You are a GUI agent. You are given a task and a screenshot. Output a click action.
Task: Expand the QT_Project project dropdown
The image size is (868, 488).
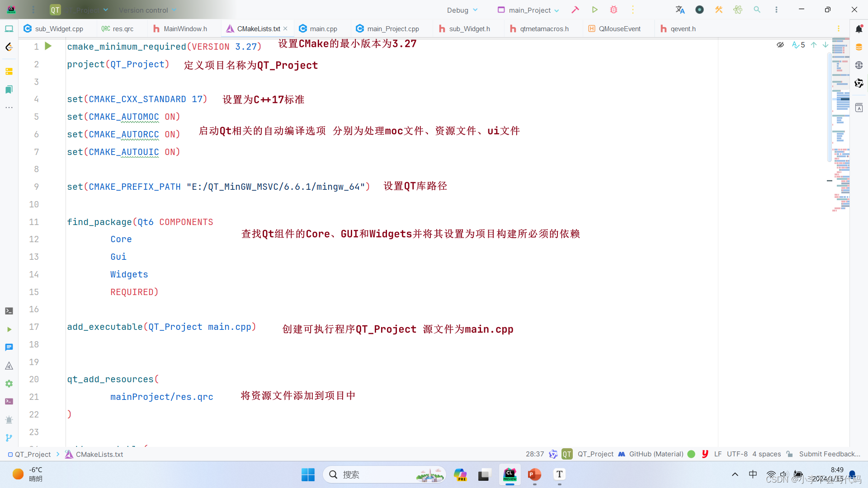79,10
